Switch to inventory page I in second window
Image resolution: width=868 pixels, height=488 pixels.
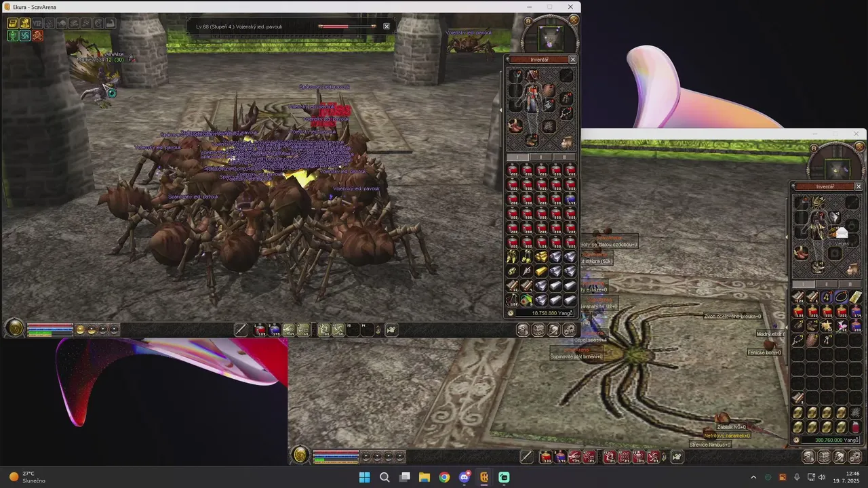804,284
